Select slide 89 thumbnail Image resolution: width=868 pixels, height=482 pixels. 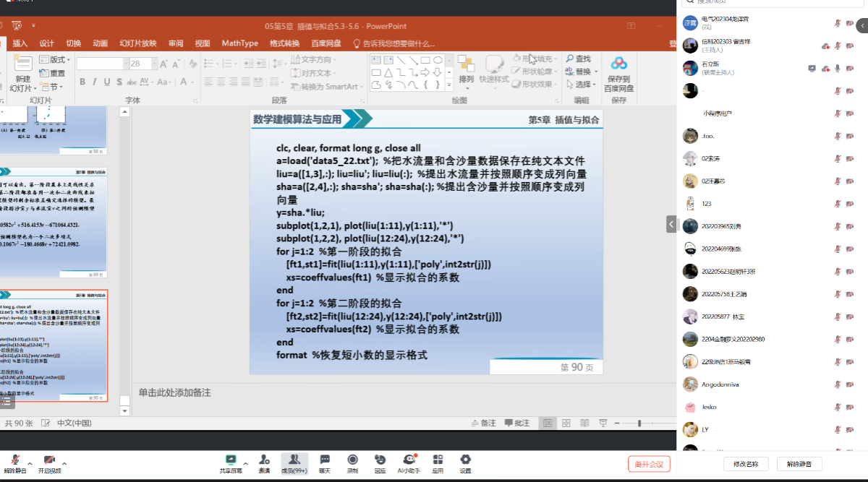click(54, 221)
